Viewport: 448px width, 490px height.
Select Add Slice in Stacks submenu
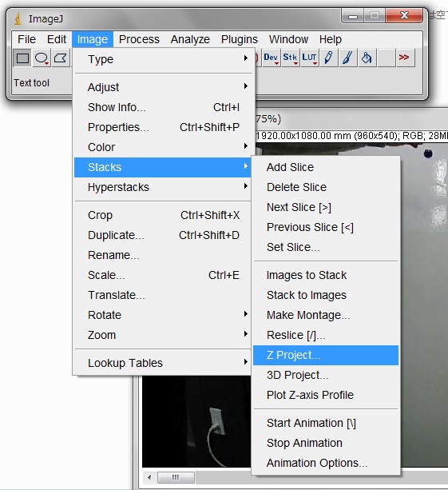click(x=326, y=167)
